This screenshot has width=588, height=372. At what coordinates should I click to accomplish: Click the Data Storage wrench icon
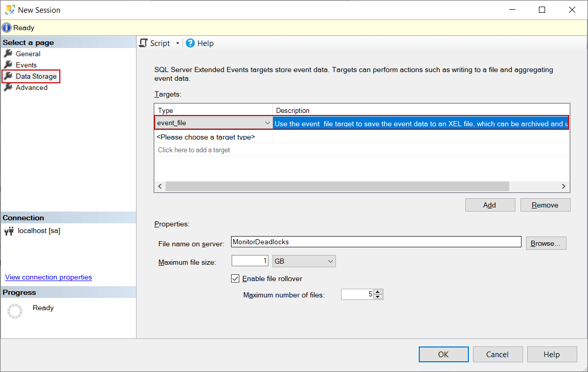[9, 76]
